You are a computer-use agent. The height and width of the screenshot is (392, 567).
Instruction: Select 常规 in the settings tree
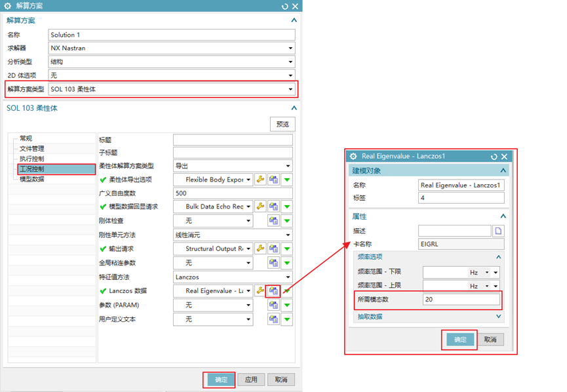pyautogui.click(x=26, y=138)
